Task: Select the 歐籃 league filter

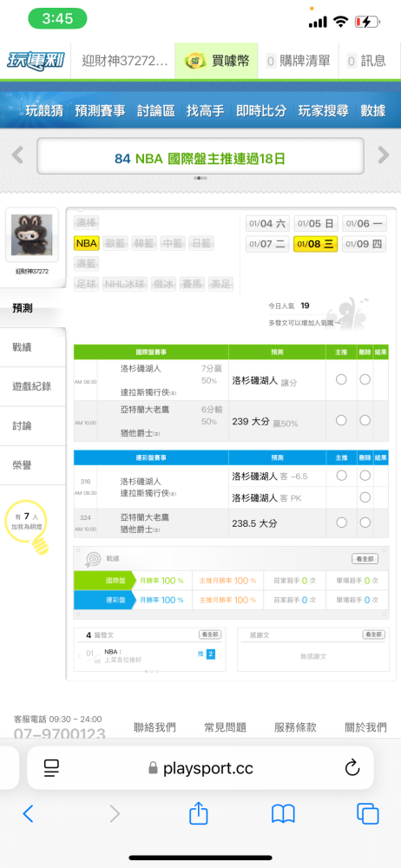Action: pos(115,243)
